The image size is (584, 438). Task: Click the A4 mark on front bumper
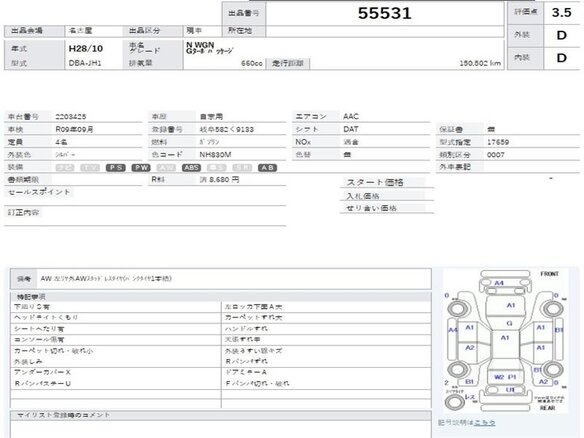499,283
